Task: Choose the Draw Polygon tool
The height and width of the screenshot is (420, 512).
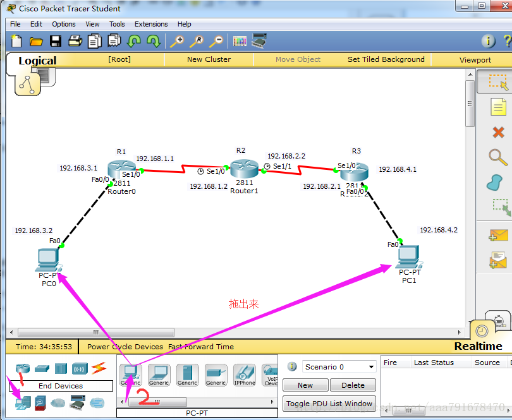Action: (x=495, y=182)
